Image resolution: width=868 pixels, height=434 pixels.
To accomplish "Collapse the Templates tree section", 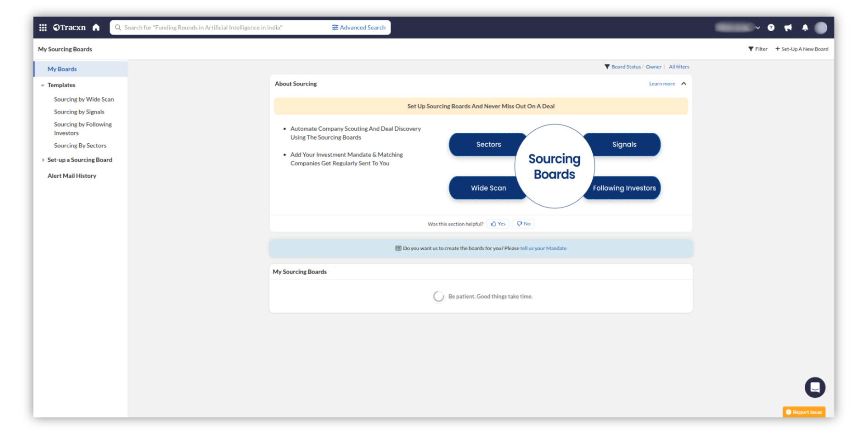I will click(42, 85).
